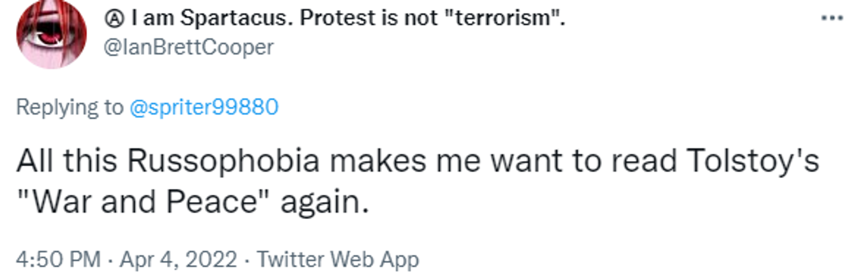Click the Replying to label

[70, 108]
